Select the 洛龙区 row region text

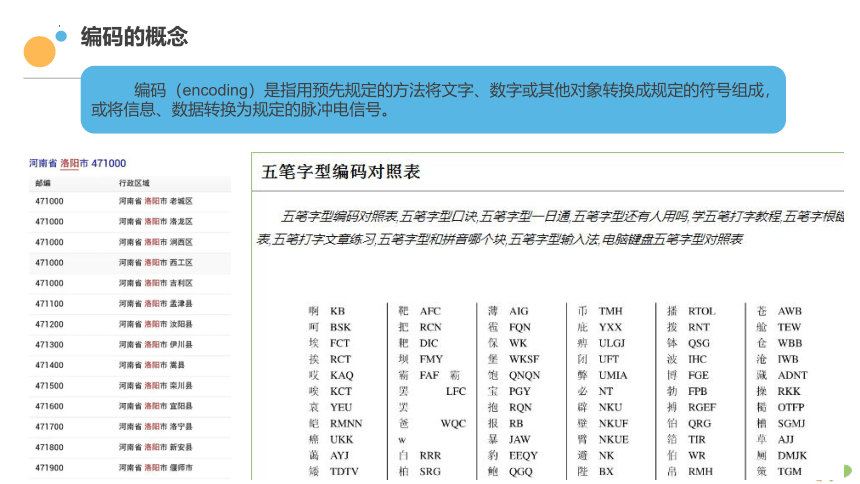coord(156,222)
